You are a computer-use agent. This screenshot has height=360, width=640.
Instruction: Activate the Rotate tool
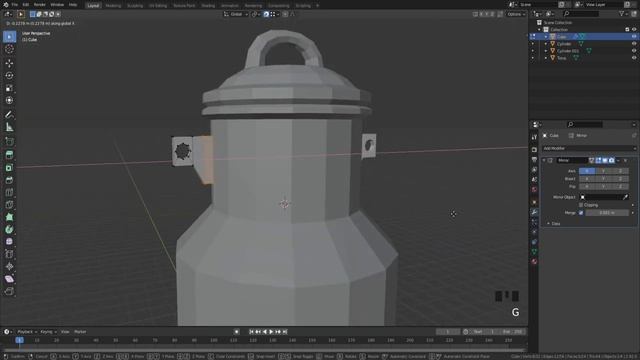[9, 76]
